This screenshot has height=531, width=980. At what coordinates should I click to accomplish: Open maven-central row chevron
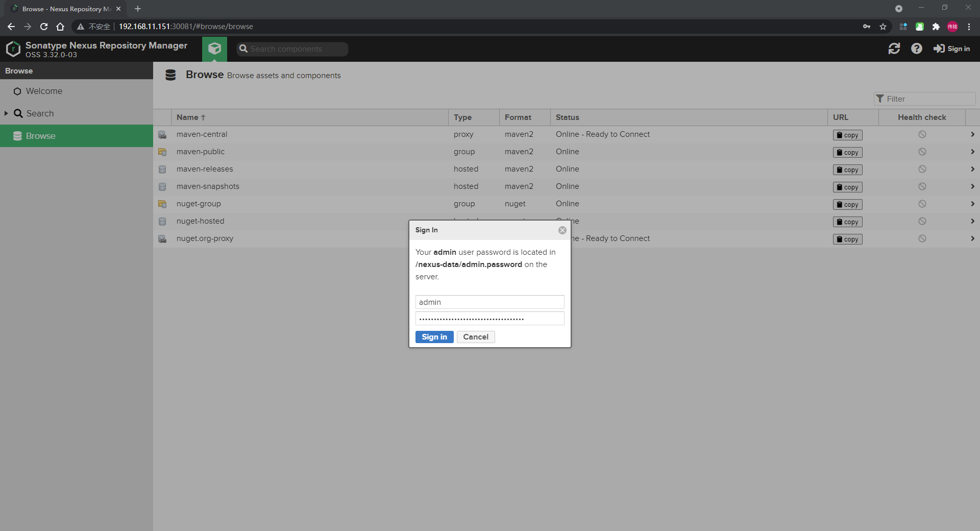(972, 134)
